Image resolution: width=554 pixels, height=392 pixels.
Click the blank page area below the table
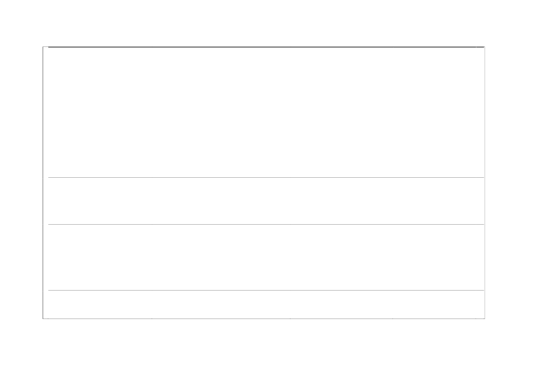(x=265, y=356)
